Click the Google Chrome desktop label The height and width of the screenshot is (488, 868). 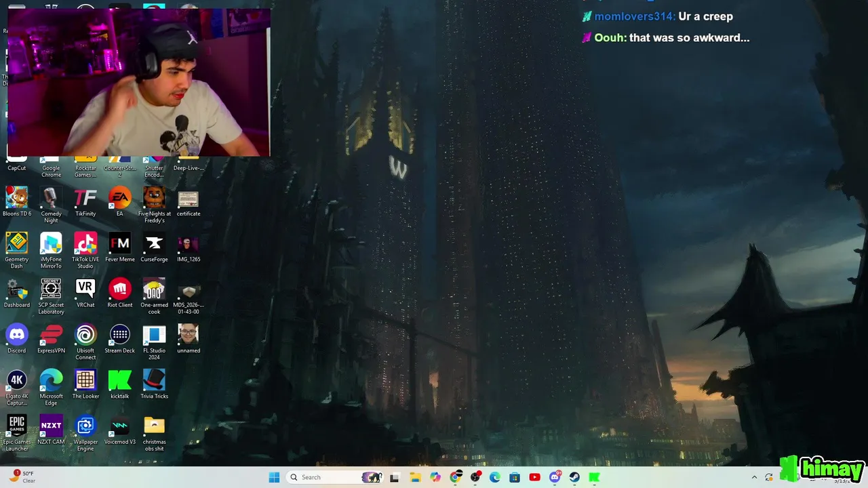coord(51,171)
